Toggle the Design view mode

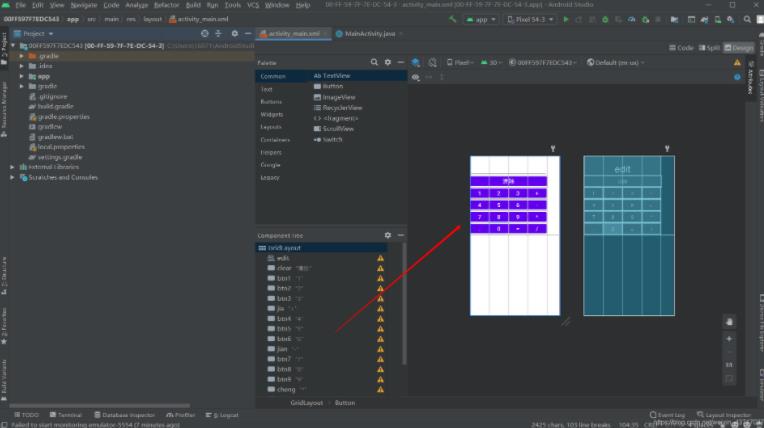point(739,47)
